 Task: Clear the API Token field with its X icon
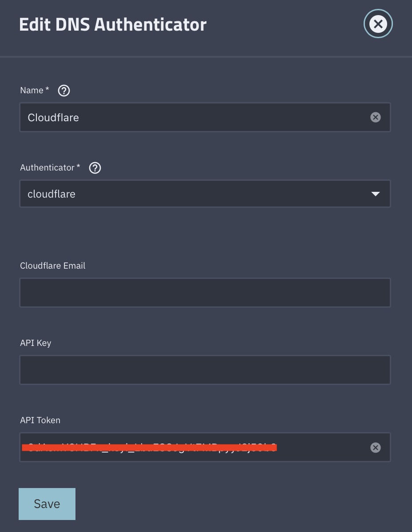tap(376, 448)
